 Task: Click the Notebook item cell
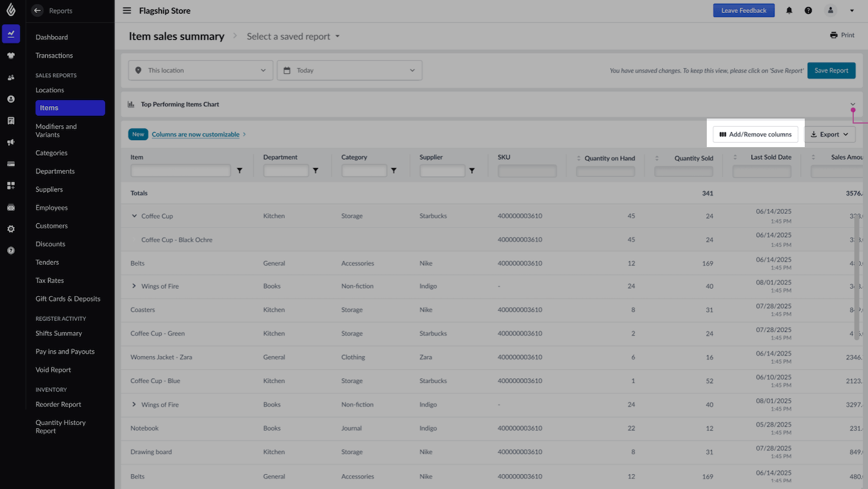(144, 428)
